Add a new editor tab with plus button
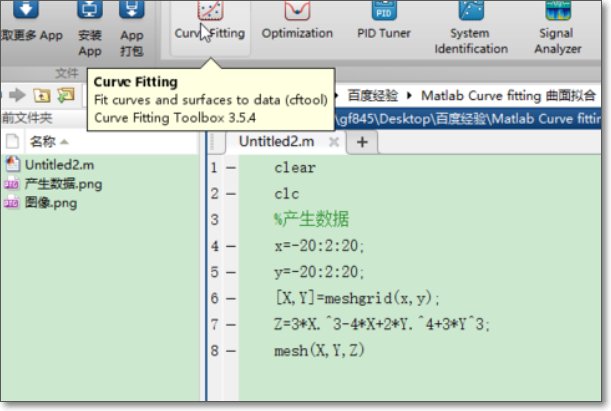 click(x=362, y=142)
